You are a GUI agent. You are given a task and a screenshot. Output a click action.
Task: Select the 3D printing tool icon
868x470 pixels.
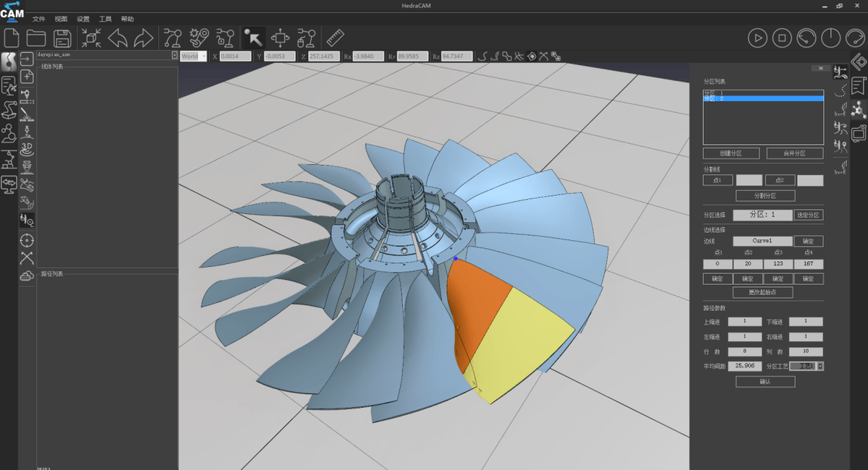point(27,149)
